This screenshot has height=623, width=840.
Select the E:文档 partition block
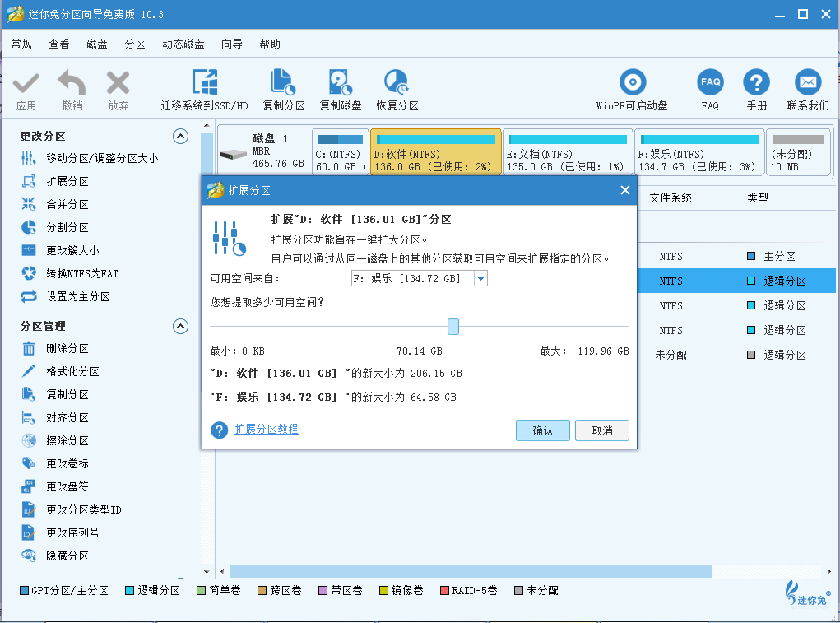(x=568, y=152)
